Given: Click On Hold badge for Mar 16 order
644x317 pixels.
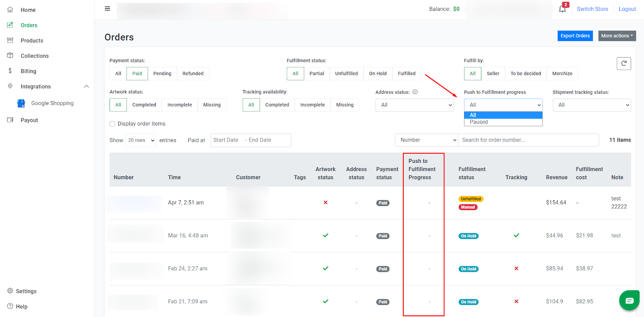Looking at the screenshot, I should click(469, 236).
